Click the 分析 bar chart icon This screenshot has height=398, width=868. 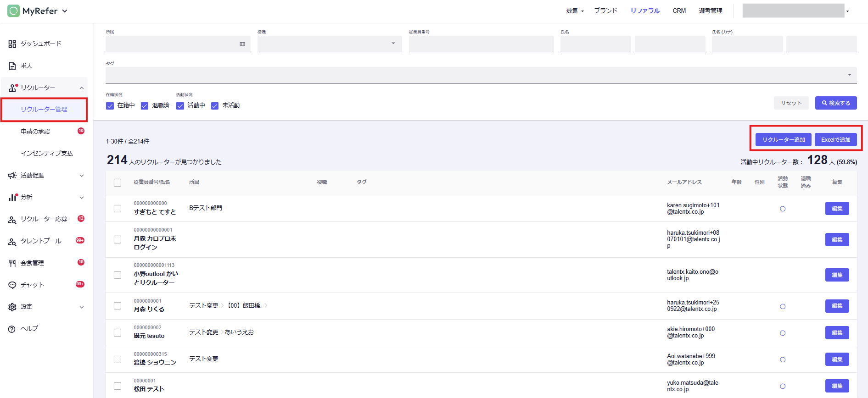tap(12, 197)
